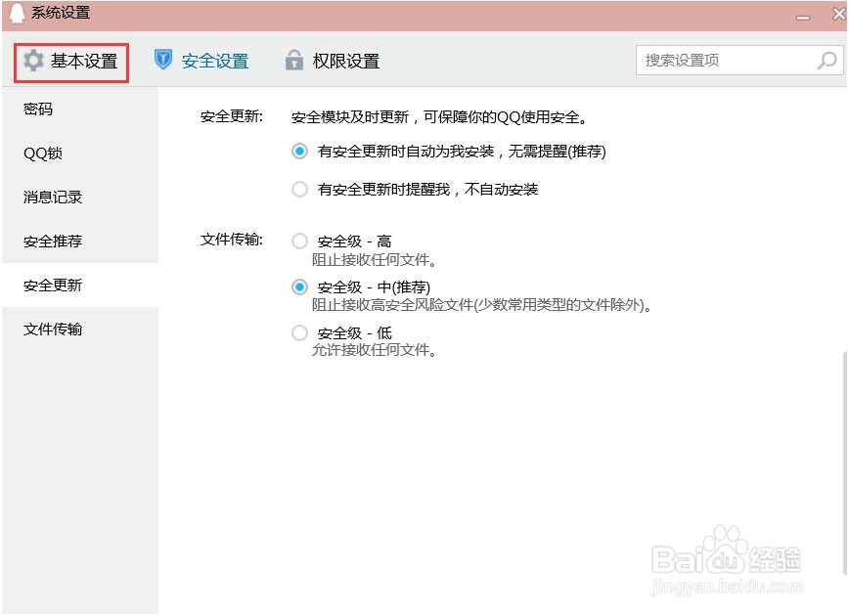
Task: Set file transfer security level to 中(推荐)
Action: pyautogui.click(x=299, y=286)
